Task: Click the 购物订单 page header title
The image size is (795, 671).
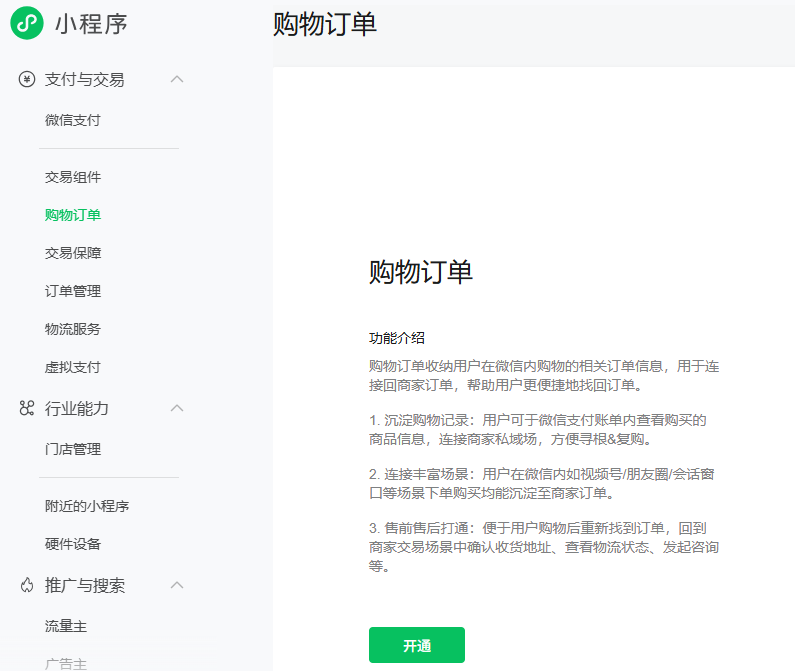Action: pyautogui.click(x=325, y=24)
